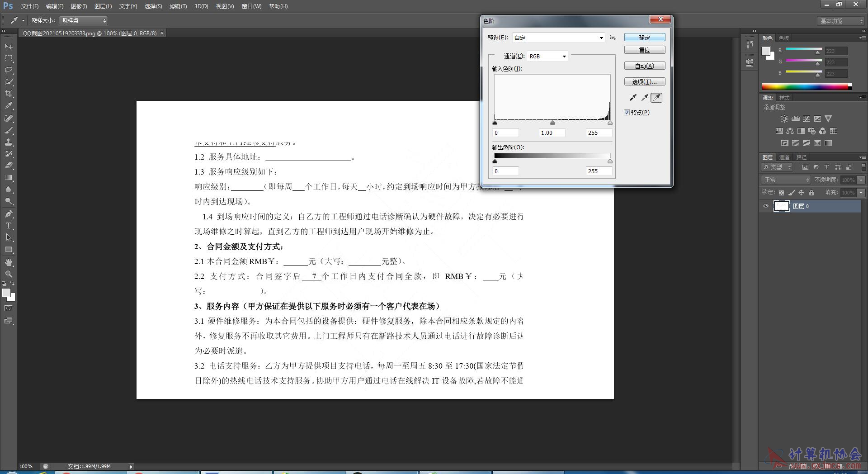Open the 通道 RGB channel dropdown

547,56
